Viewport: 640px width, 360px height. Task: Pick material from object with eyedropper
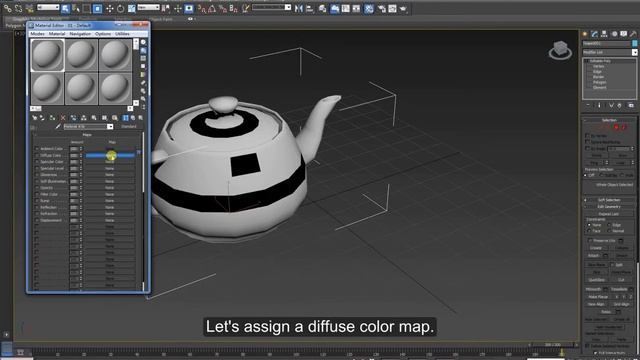coord(58,127)
